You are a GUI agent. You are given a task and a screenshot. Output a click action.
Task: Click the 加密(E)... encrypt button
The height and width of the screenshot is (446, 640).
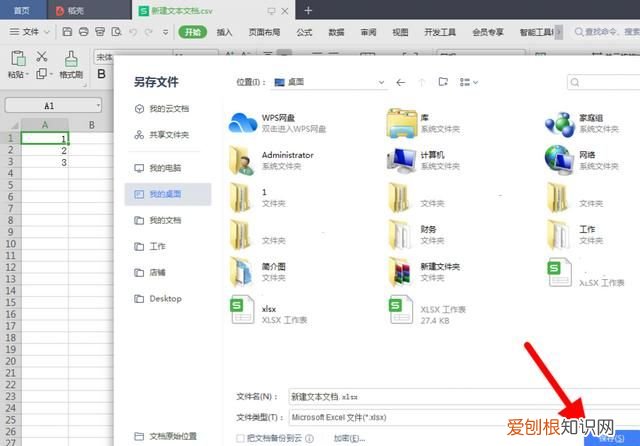pyautogui.click(x=349, y=439)
